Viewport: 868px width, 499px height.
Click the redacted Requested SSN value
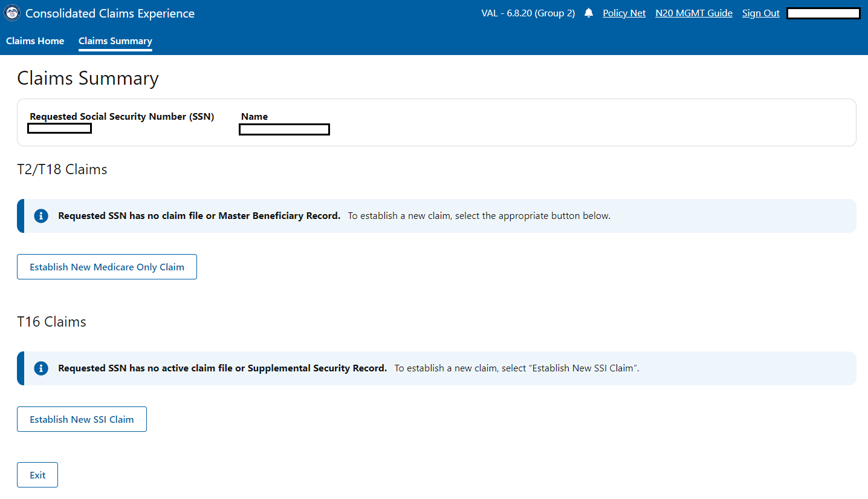pos(60,128)
